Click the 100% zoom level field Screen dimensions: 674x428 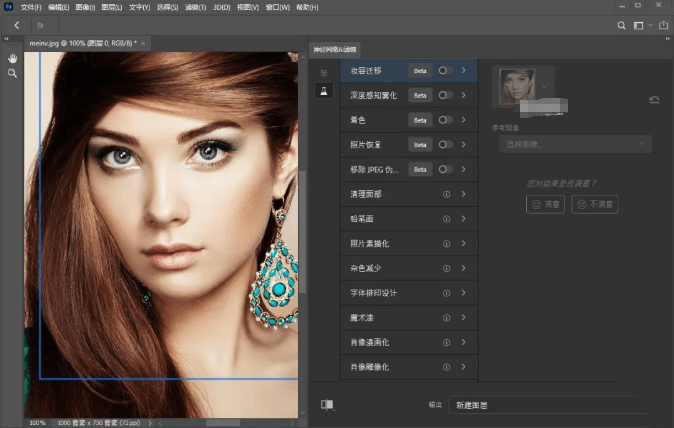(37, 423)
